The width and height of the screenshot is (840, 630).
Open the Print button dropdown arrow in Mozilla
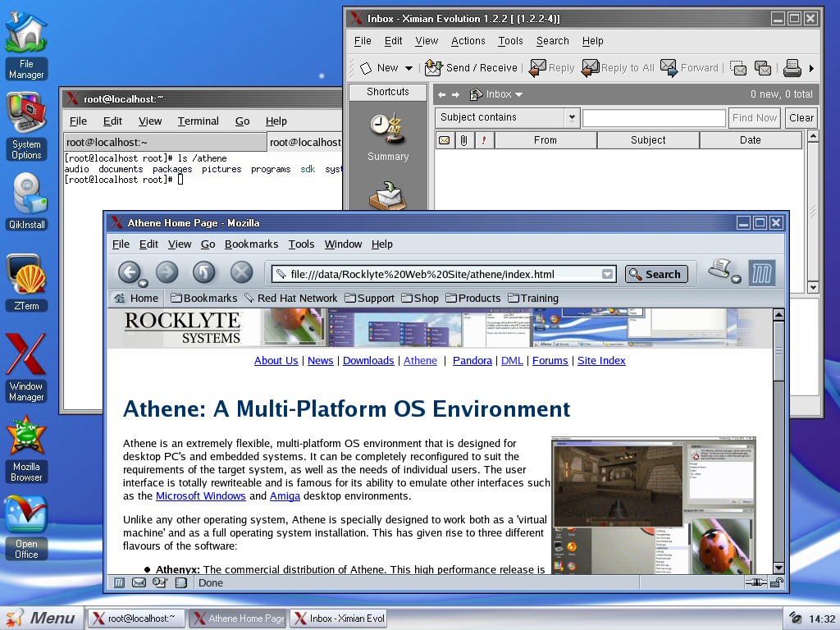tap(737, 279)
